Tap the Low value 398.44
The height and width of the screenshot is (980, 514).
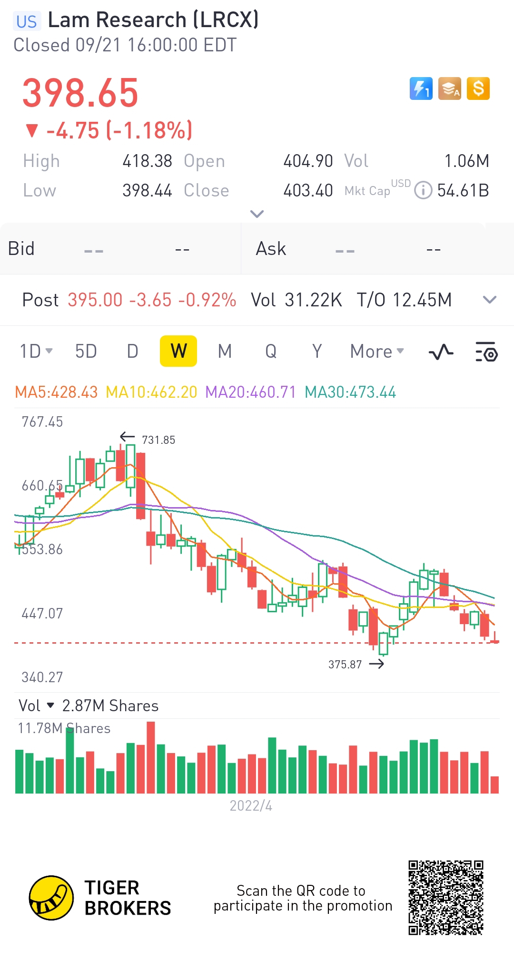(x=147, y=191)
